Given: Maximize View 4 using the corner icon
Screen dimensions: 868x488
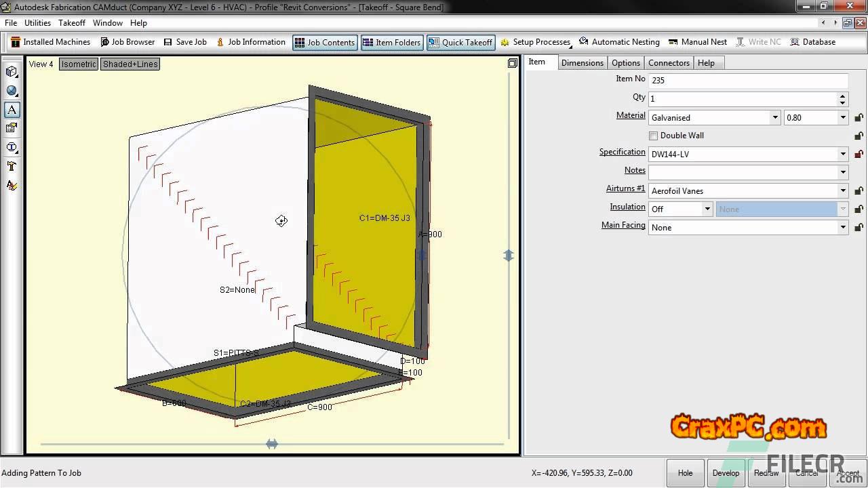Looking at the screenshot, I should pos(512,64).
